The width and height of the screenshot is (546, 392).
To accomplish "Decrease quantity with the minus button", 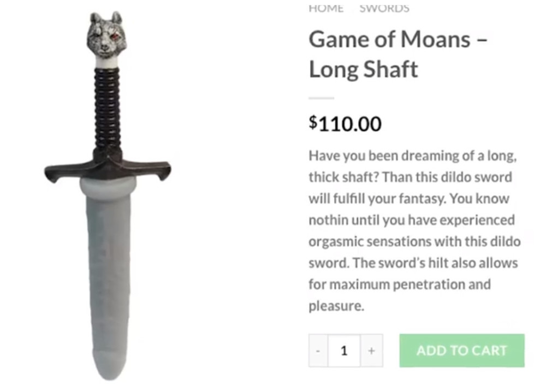I will click(x=318, y=351).
